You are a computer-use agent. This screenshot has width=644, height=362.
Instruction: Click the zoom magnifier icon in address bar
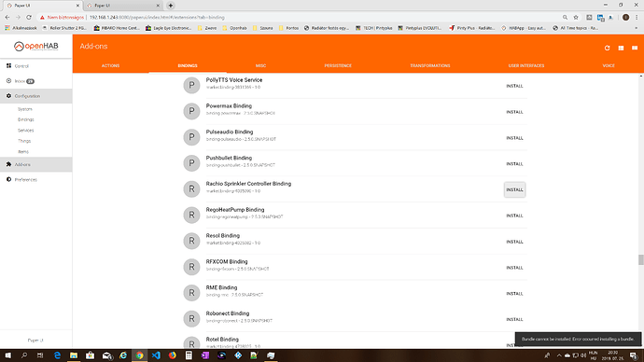pyautogui.click(x=566, y=17)
